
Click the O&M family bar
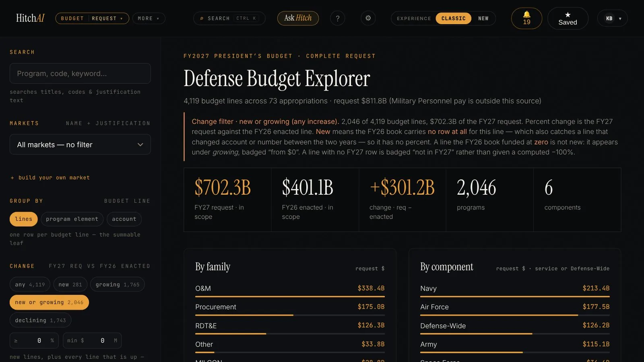point(290,297)
